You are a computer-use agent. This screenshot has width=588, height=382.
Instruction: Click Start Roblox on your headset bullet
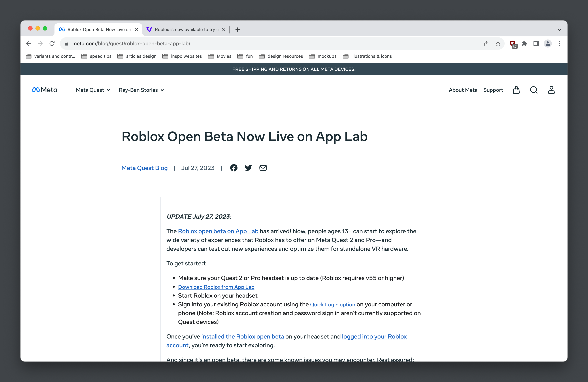[218, 296]
